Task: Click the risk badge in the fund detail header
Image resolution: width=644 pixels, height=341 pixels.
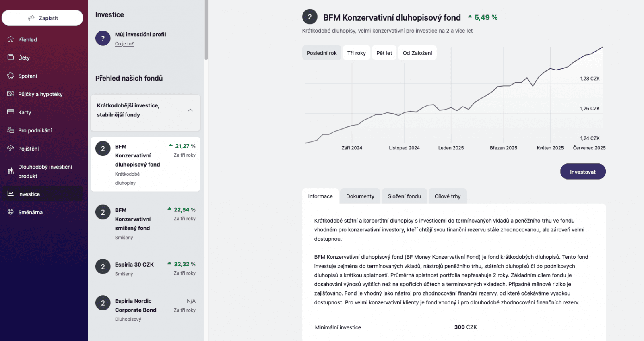Action: click(x=310, y=17)
